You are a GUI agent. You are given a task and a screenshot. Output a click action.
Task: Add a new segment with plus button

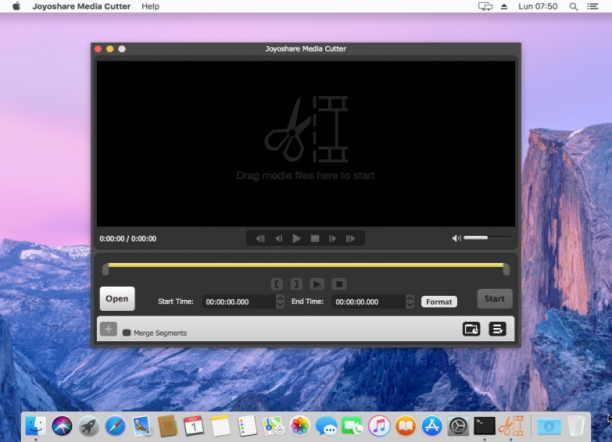click(109, 329)
